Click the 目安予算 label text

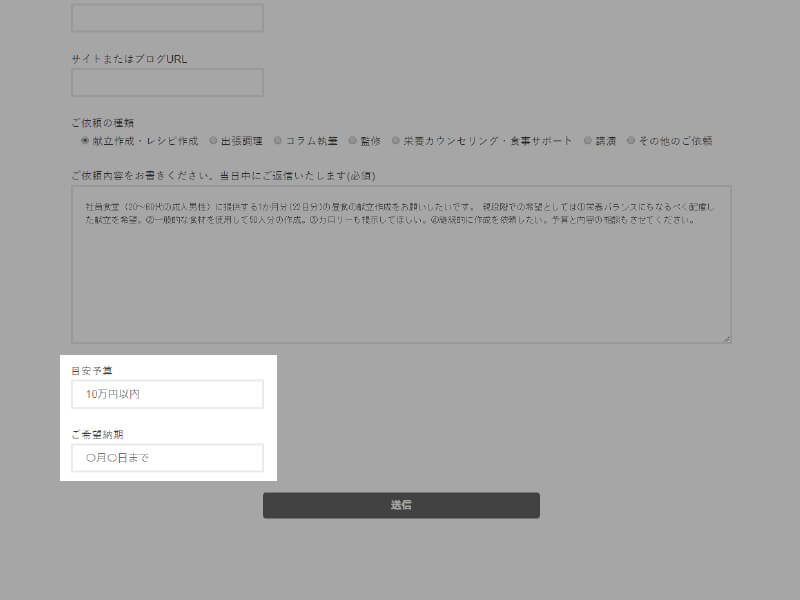click(x=92, y=371)
